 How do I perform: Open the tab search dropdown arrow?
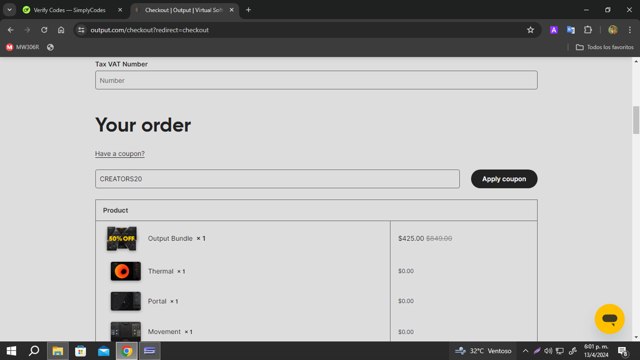tap(9, 10)
